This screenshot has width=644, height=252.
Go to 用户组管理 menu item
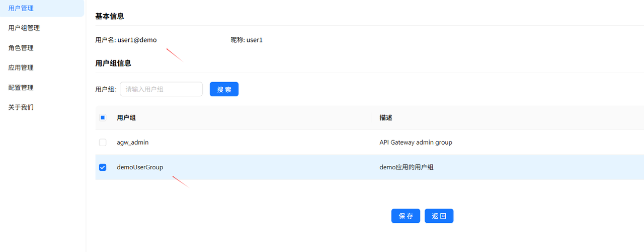point(24,28)
